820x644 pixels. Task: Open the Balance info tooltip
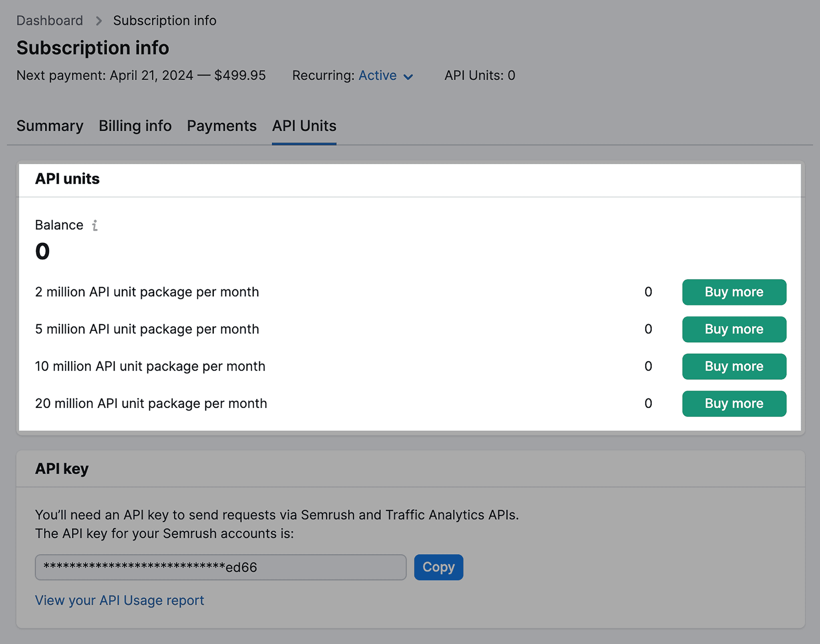tap(94, 225)
